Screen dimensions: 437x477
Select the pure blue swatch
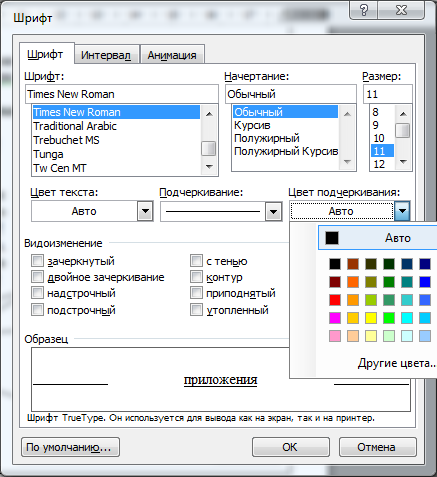coord(425,282)
